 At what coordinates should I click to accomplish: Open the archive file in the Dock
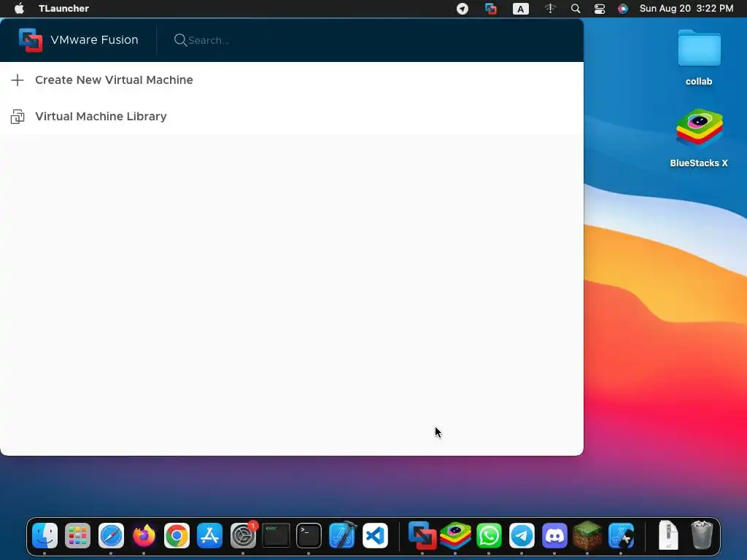tap(668, 535)
